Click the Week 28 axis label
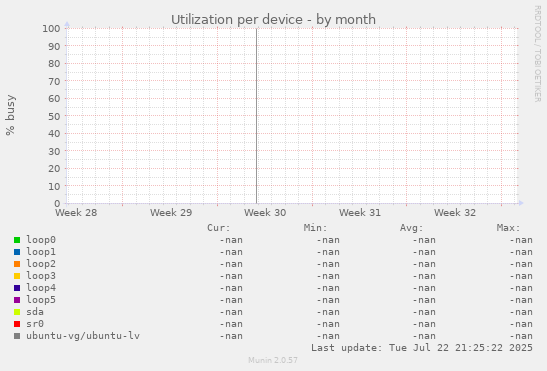The image size is (547, 371). click(76, 213)
